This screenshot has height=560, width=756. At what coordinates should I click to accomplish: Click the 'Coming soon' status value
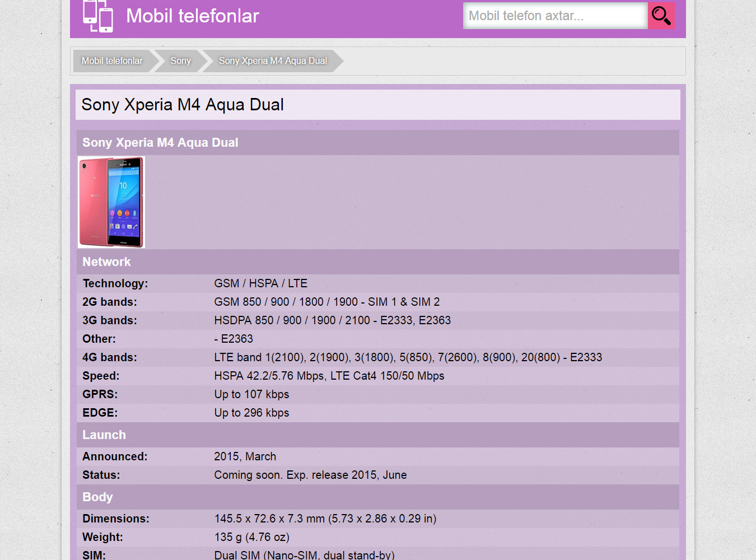[x=310, y=475]
